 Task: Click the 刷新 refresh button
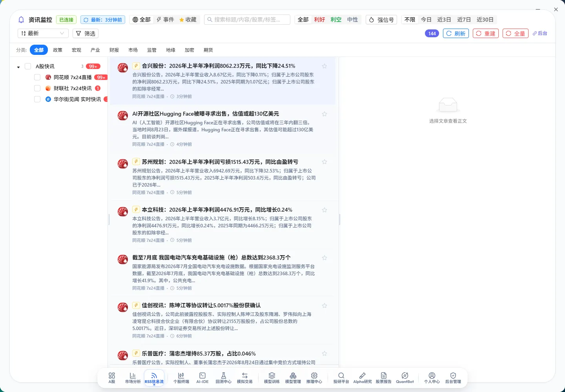coord(456,33)
